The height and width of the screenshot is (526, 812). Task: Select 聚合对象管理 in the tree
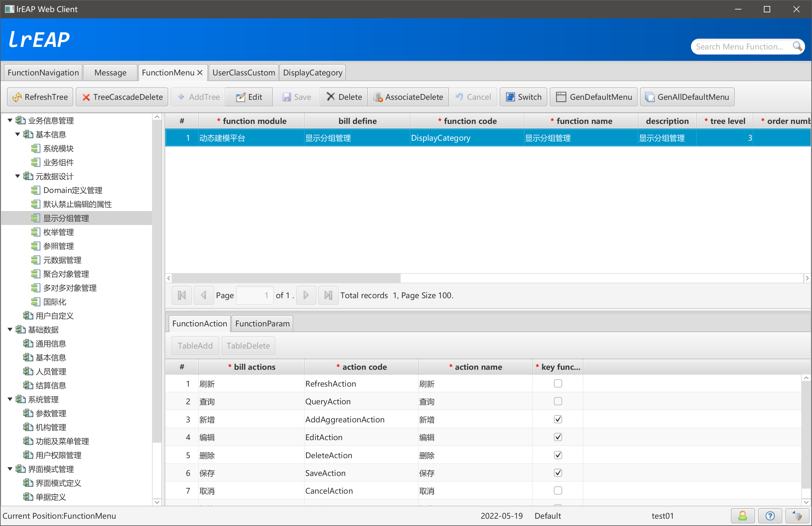[x=66, y=274]
